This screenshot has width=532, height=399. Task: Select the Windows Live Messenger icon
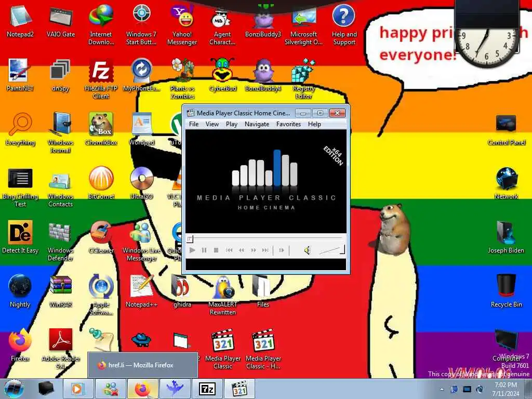tap(141, 241)
